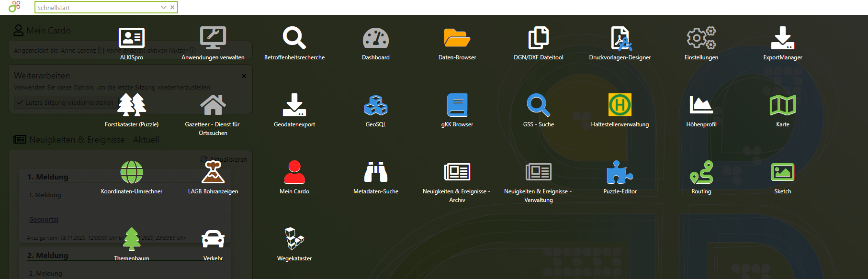Image resolution: width=868 pixels, height=279 pixels.
Task: Open Haltestellenverwaltung
Action: [620, 105]
